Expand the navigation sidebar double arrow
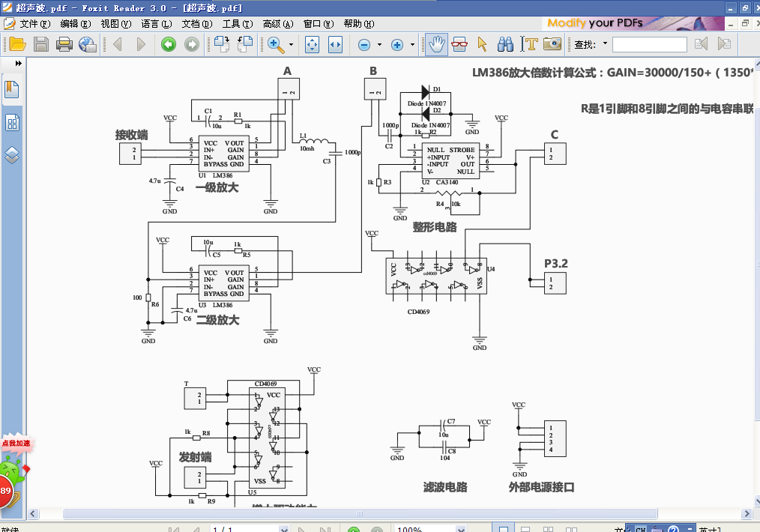 click(x=19, y=63)
